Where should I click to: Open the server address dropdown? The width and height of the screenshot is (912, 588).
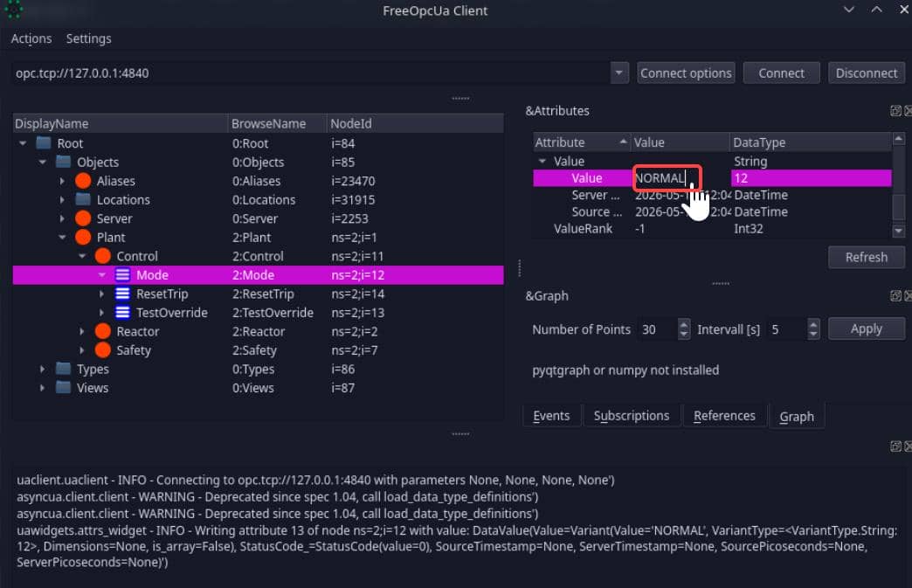click(x=618, y=73)
